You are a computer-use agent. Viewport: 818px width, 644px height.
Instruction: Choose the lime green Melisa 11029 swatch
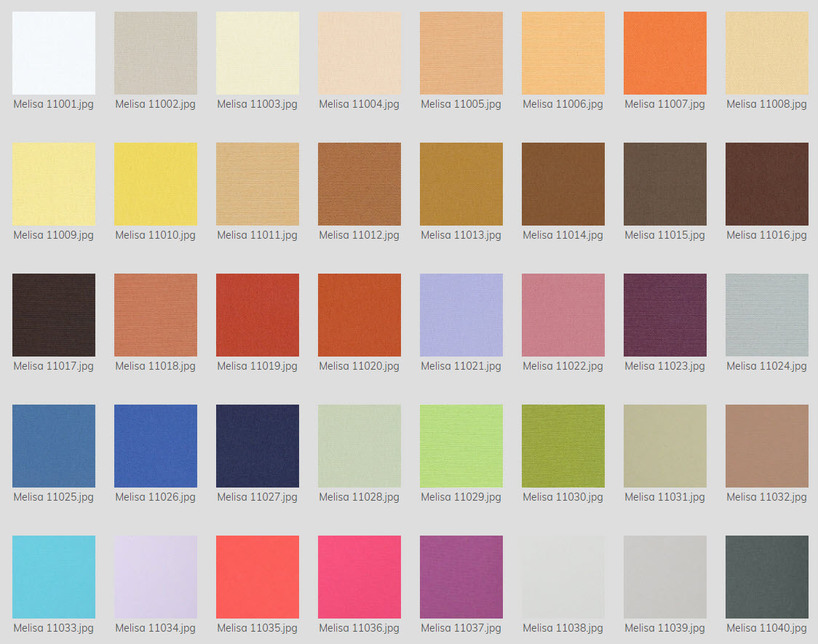[x=461, y=446]
